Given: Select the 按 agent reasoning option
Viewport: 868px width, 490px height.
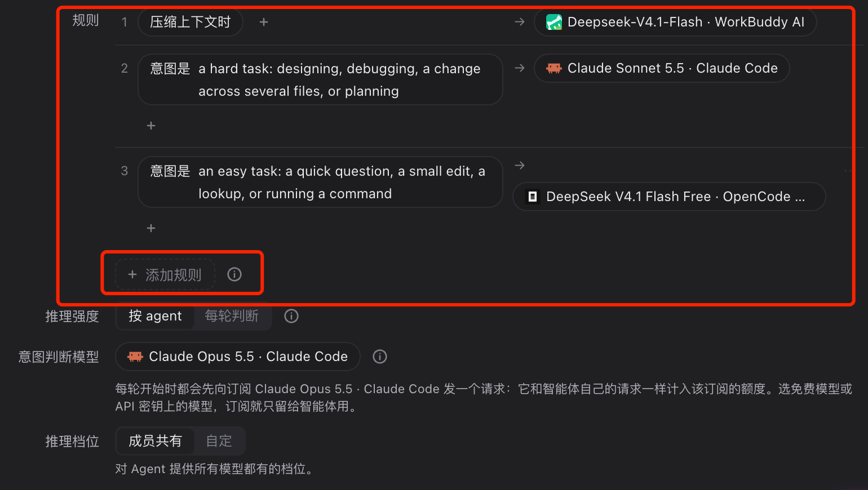Looking at the screenshot, I should coord(155,316).
